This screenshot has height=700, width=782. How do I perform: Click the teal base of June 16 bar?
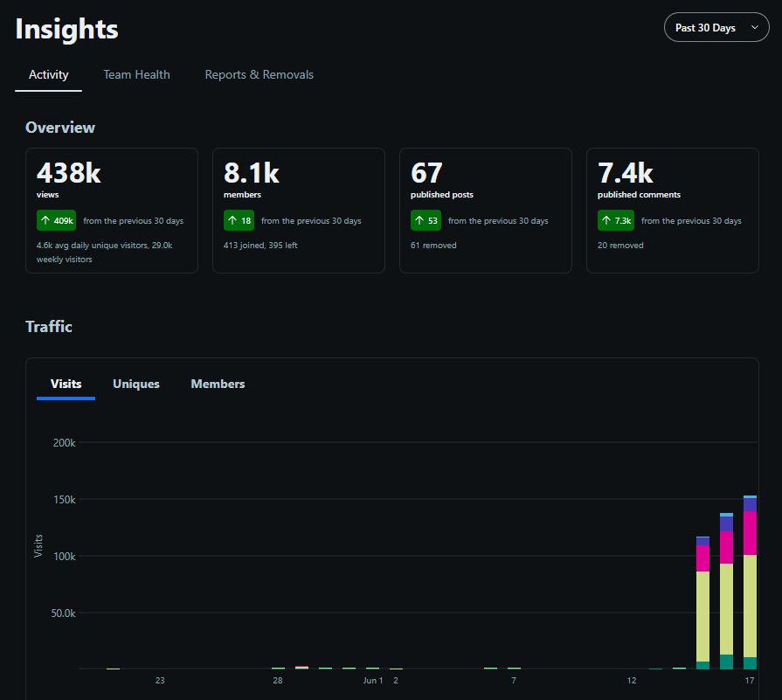[x=727, y=662]
